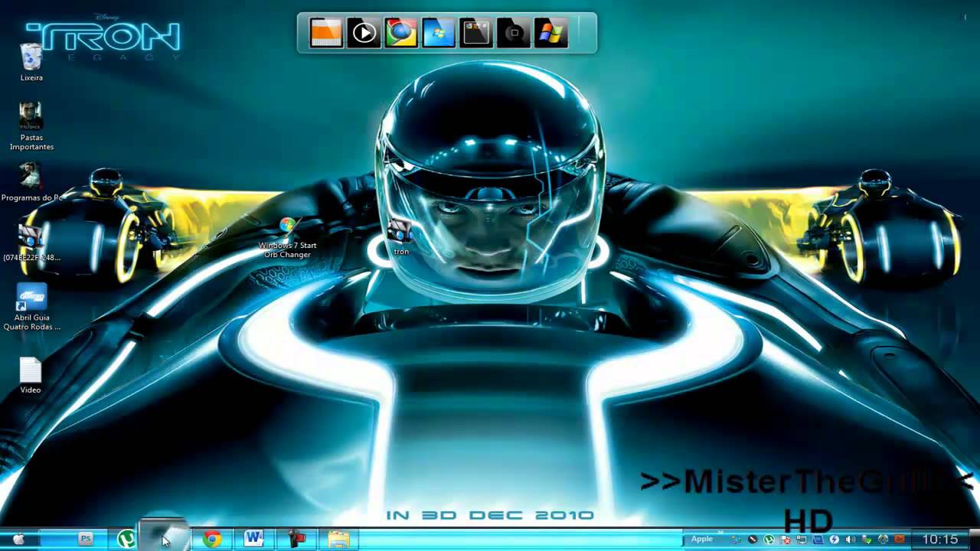
Task: Open Windows 7 Start Orb Changer icon
Action: [288, 238]
